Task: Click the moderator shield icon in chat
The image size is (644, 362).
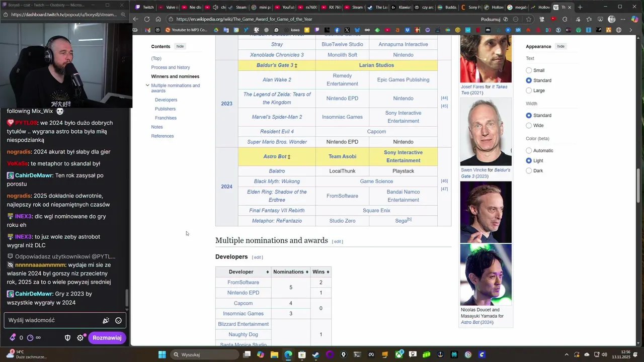Action: (67, 338)
